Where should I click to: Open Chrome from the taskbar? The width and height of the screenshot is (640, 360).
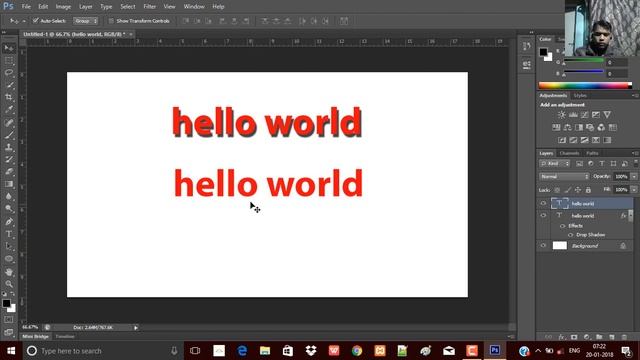pyautogui.click(x=357, y=351)
